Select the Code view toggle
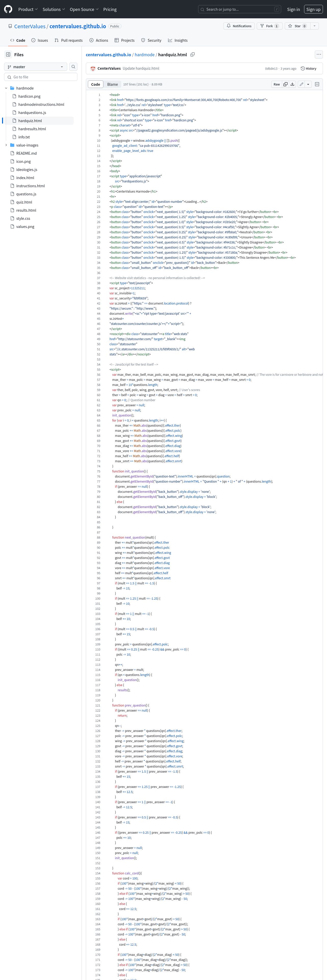This screenshot has width=327, height=980. tap(96, 84)
